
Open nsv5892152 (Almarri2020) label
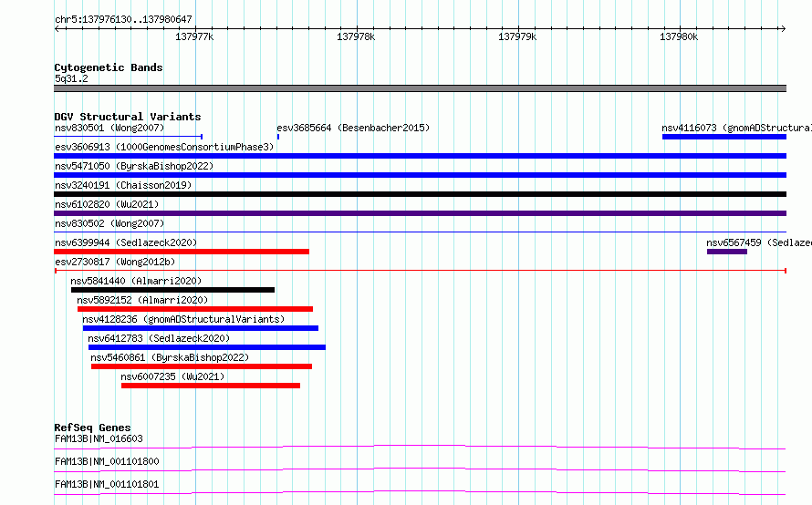coord(142,300)
